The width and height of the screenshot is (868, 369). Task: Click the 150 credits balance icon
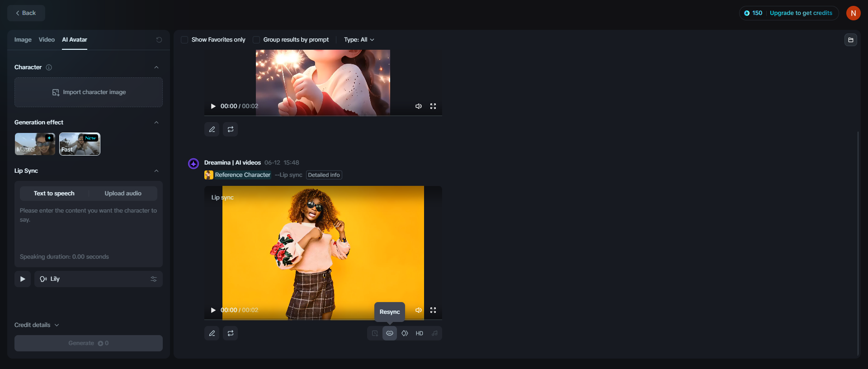pos(747,13)
